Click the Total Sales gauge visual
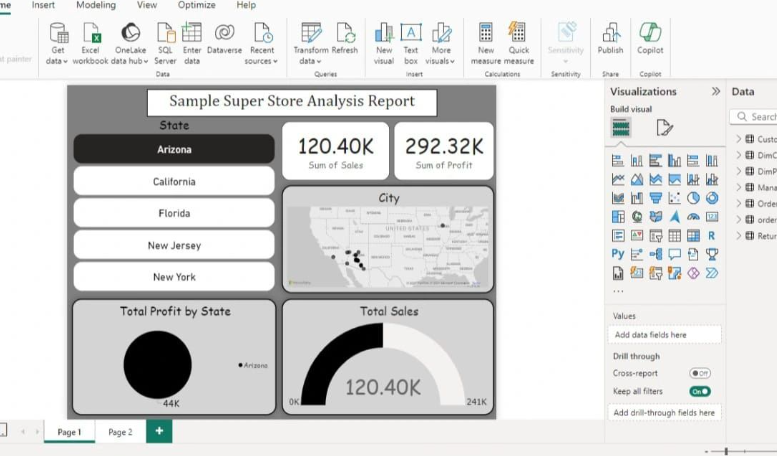 (x=387, y=370)
